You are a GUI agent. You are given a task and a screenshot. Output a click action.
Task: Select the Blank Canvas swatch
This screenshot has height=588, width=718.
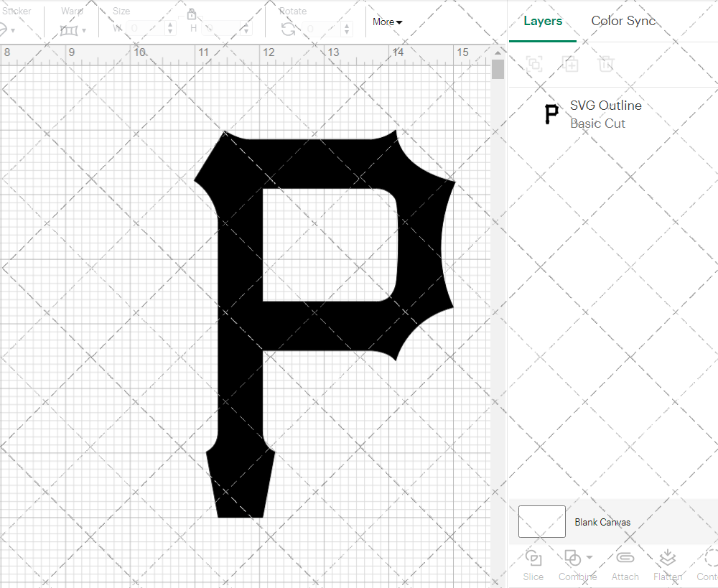tap(541, 522)
